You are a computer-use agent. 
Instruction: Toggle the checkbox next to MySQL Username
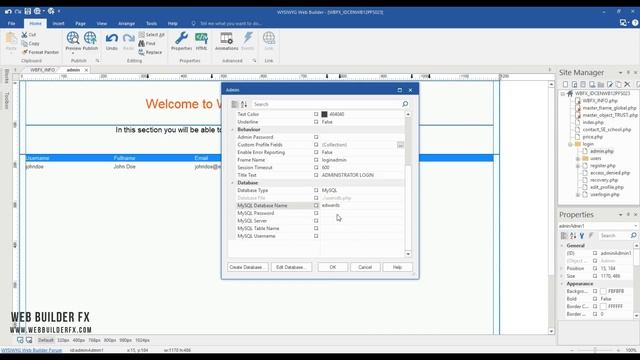click(x=316, y=236)
